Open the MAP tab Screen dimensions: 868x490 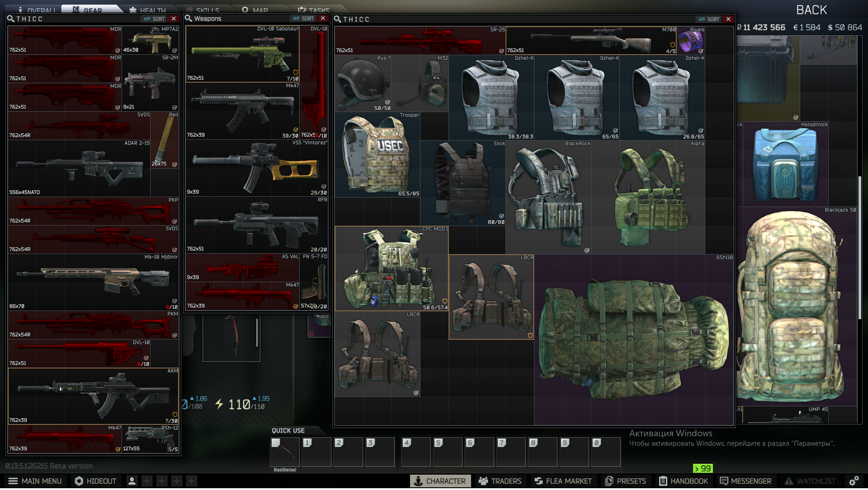(255, 9)
